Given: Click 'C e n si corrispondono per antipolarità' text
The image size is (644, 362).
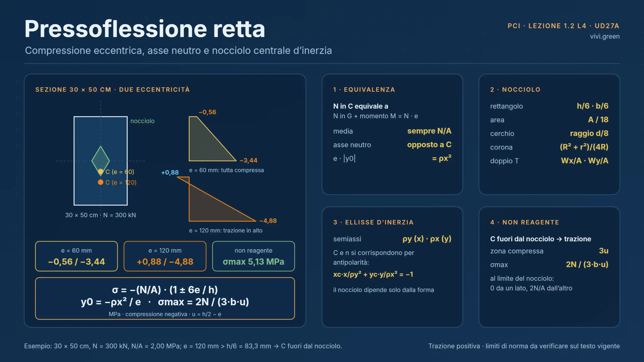Looking at the screenshot, I should [x=374, y=258].
